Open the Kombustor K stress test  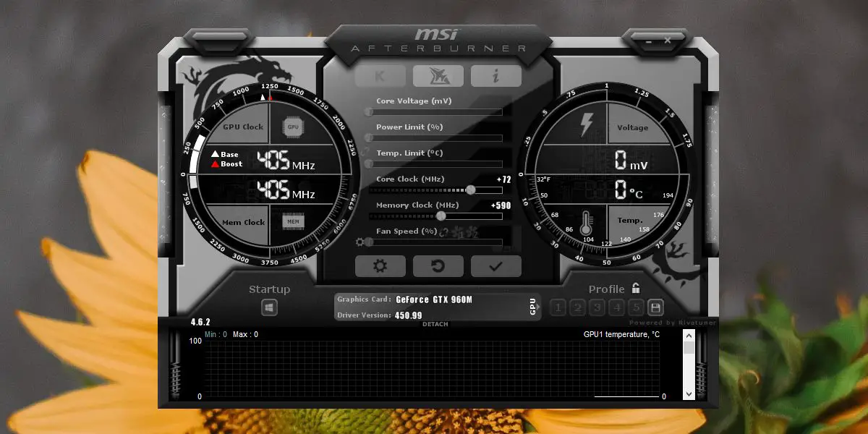[x=380, y=75]
